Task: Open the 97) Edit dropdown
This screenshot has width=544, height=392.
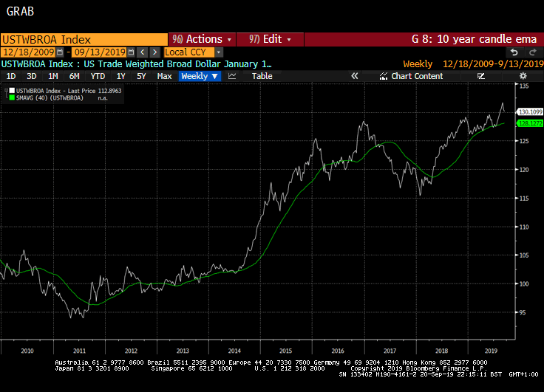Action: pyautogui.click(x=270, y=39)
